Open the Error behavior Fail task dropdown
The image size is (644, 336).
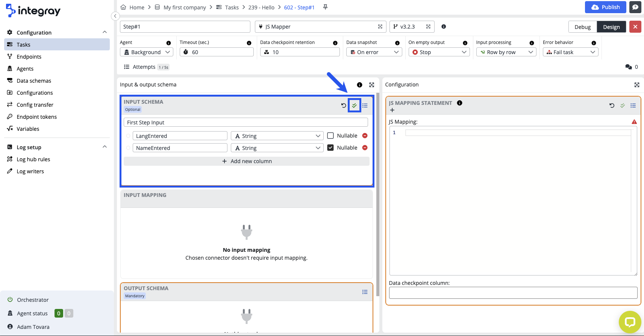[570, 52]
